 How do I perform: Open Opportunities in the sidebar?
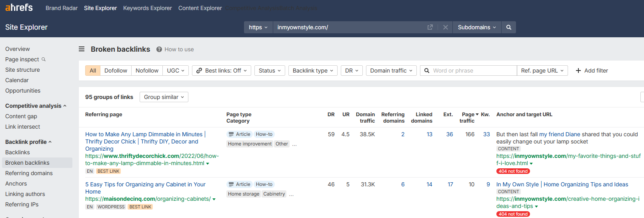[23, 91]
